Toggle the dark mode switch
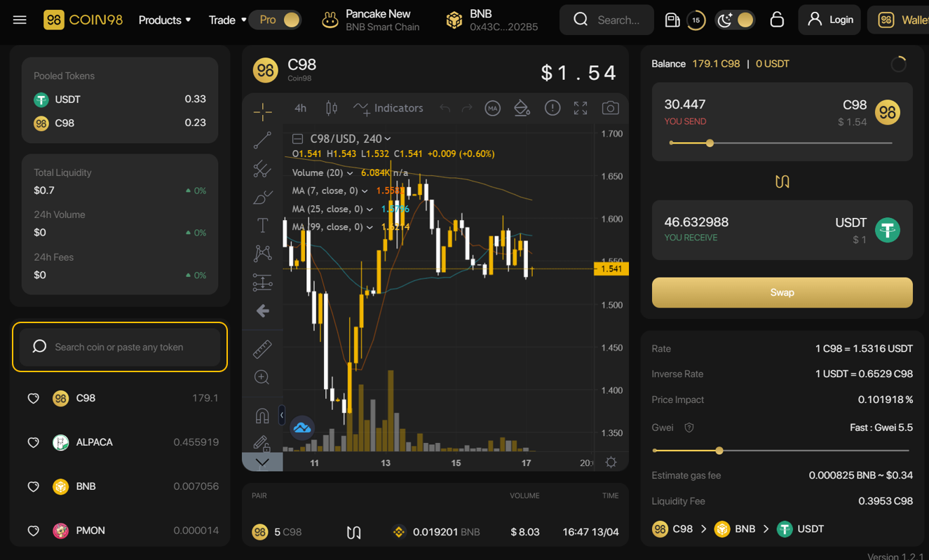 (735, 20)
